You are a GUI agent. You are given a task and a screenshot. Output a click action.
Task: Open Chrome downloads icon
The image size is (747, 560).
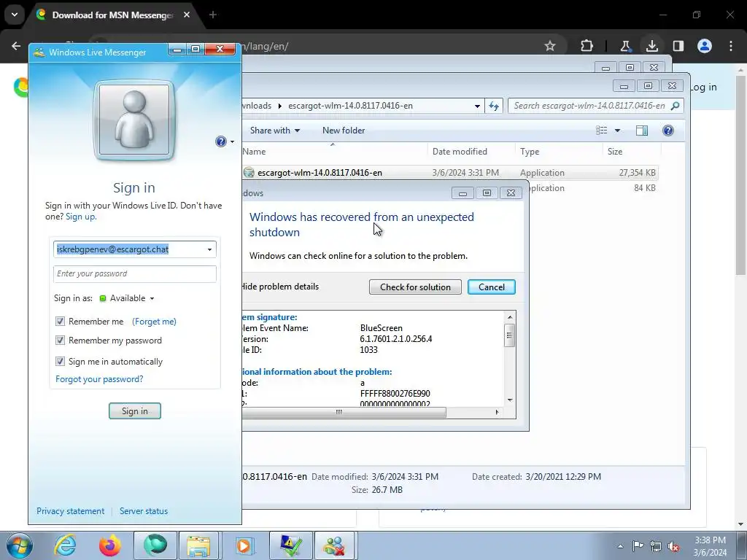(x=652, y=46)
